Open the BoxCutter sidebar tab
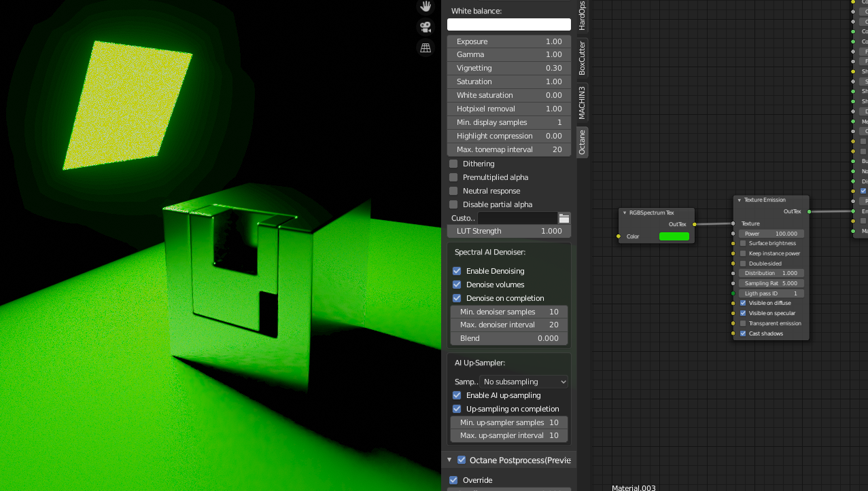 pyautogui.click(x=582, y=58)
